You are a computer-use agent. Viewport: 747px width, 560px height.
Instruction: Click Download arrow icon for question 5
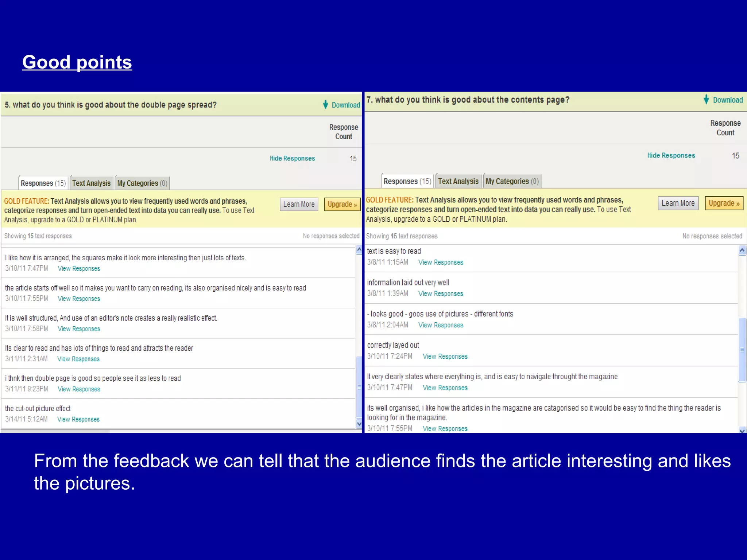pyautogui.click(x=326, y=105)
